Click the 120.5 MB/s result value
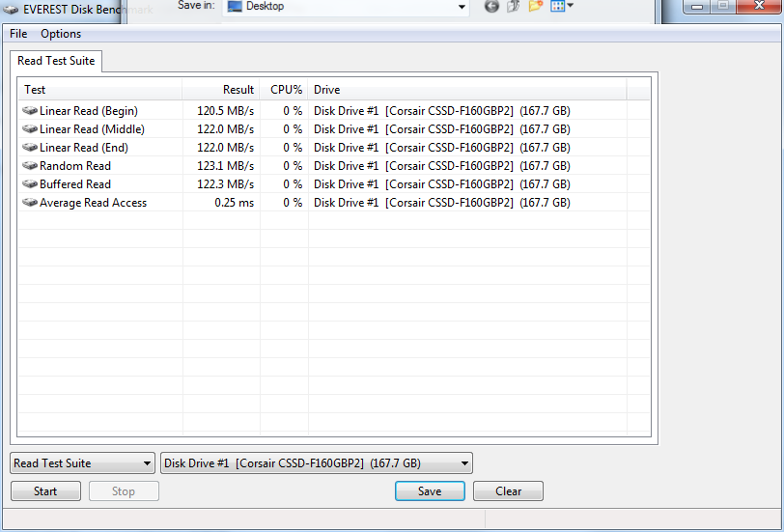Image resolution: width=784 pixels, height=532 pixels. tap(226, 110)
